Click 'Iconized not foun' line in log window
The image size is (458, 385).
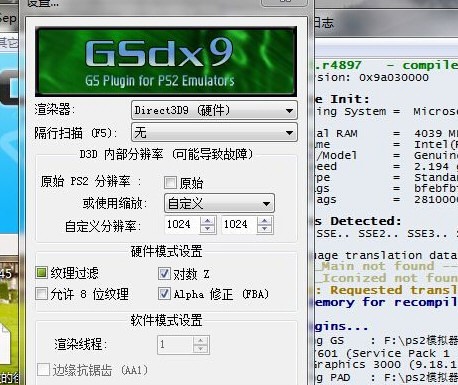tap(389, 278)
